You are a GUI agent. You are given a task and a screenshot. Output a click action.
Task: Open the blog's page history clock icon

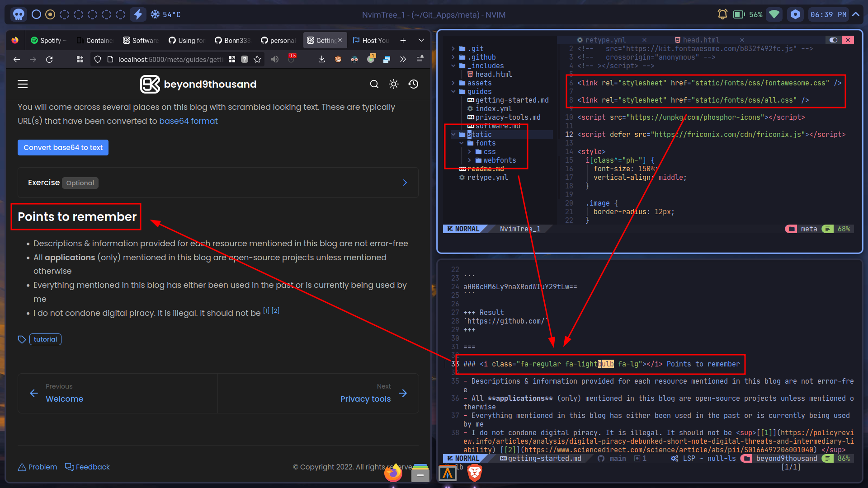413,84
